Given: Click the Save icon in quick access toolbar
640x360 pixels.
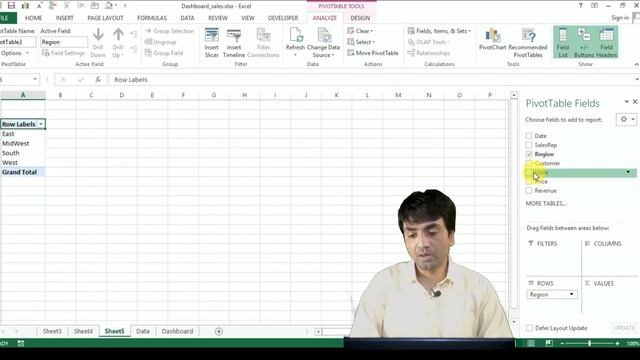Looking at the screenshot, I should point(11,6).
